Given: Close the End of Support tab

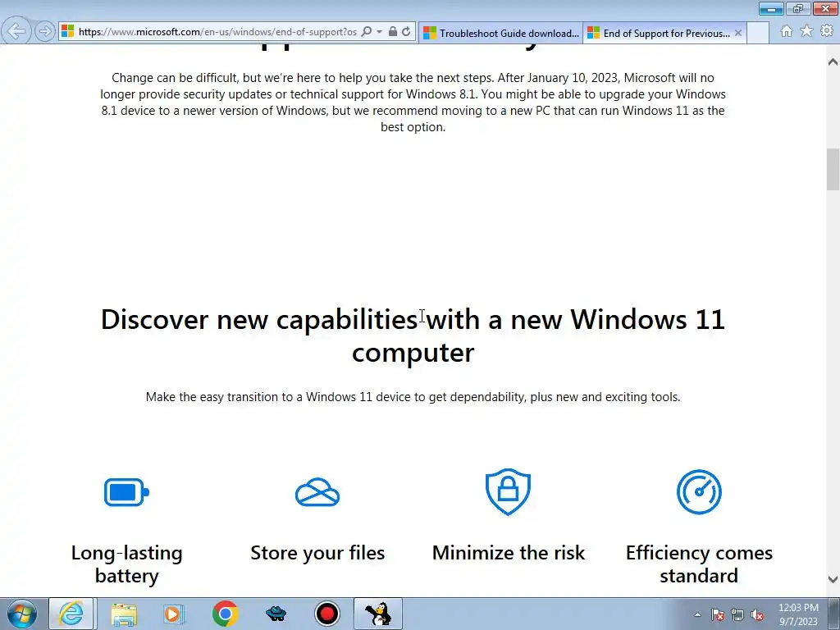Looking at the screenshot, I should [738, 33].
